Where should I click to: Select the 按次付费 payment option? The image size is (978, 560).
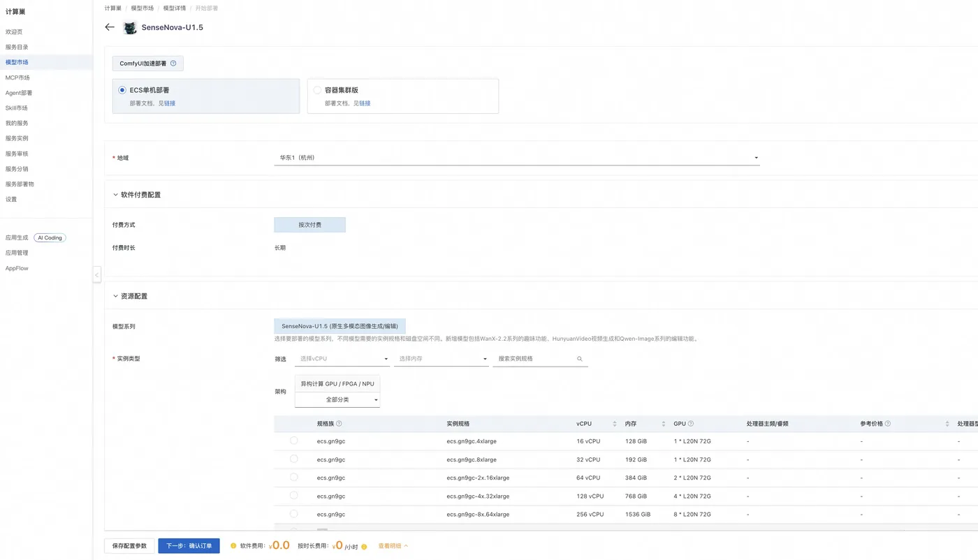(309, 225)
